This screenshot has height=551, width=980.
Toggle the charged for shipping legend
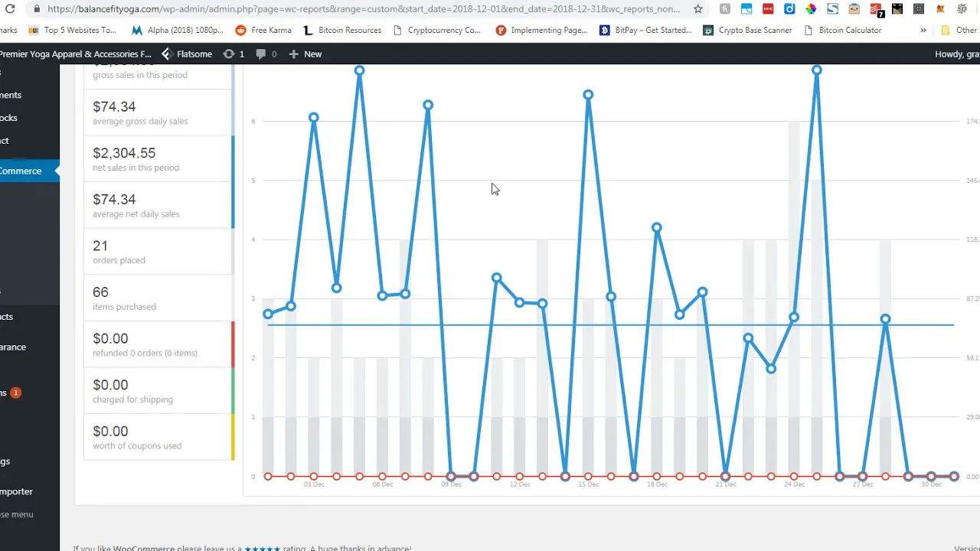tap(158, 390)
